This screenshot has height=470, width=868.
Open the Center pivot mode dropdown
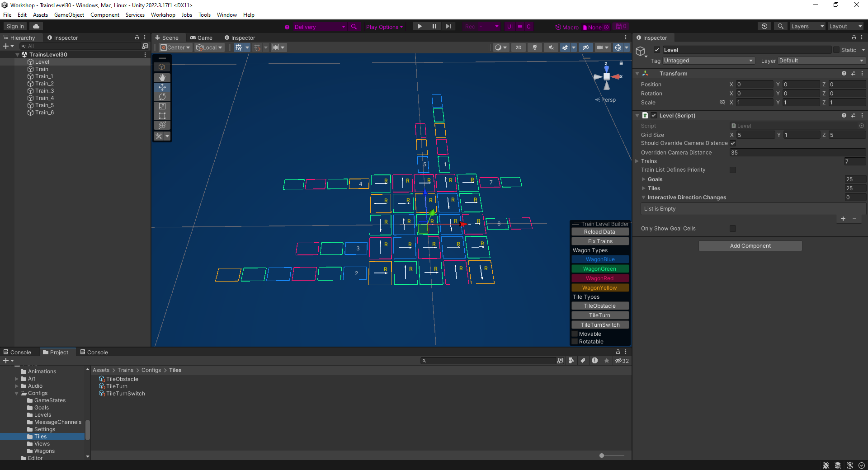pos(176,47)
